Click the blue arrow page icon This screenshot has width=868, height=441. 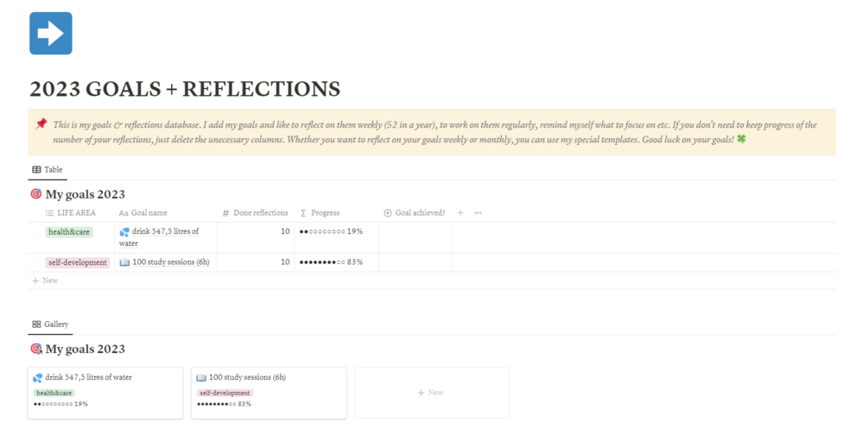tap(50, 34)
